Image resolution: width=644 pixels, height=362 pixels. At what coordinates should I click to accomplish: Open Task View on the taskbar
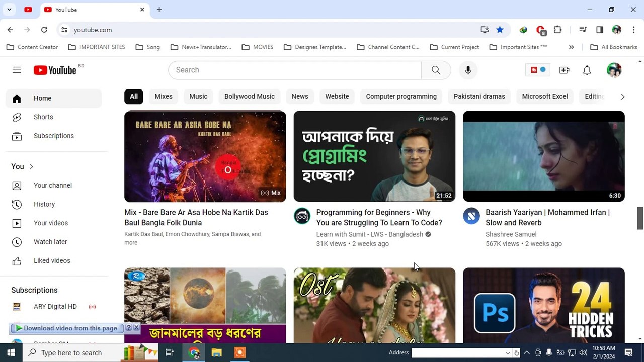170,353
